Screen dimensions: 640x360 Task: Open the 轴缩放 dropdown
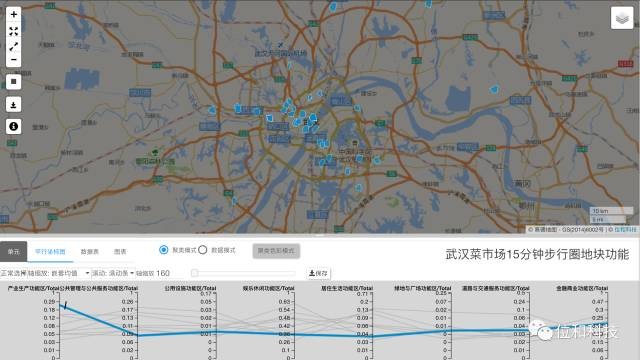[69, 273]
